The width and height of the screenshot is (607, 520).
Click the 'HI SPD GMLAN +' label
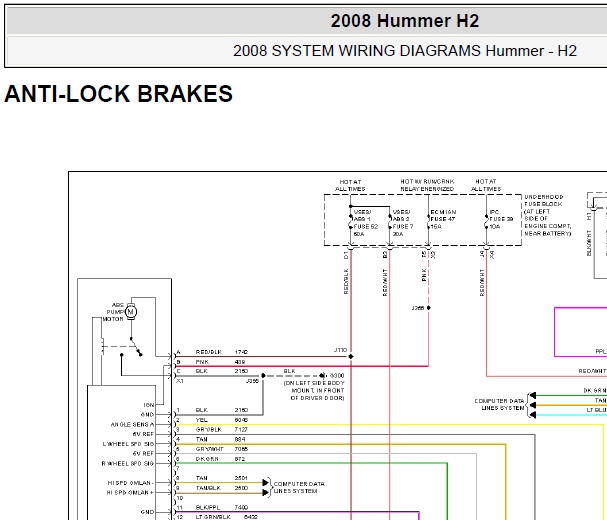point(130,493)
